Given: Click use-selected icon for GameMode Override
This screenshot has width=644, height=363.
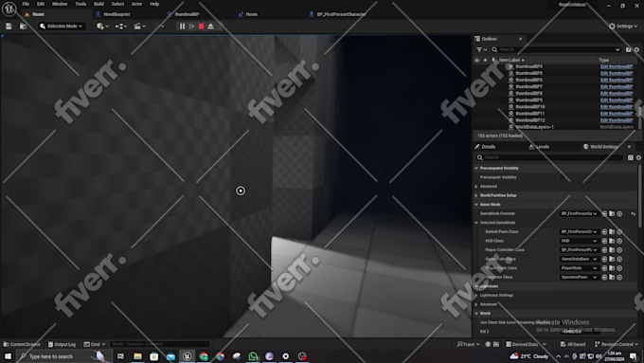Looking at the screenshot, I should click(x=604, y=214).
